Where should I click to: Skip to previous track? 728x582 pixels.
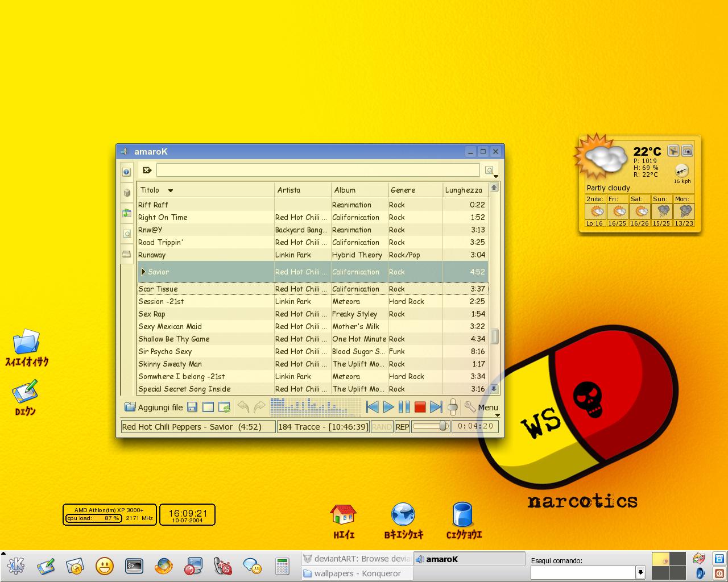click(373, 407)
